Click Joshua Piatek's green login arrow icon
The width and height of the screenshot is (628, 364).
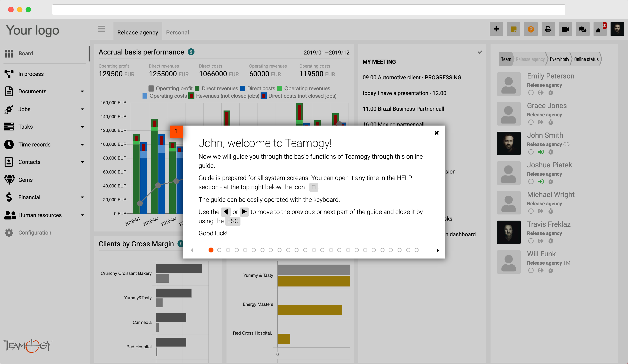[x=540, y=182]
